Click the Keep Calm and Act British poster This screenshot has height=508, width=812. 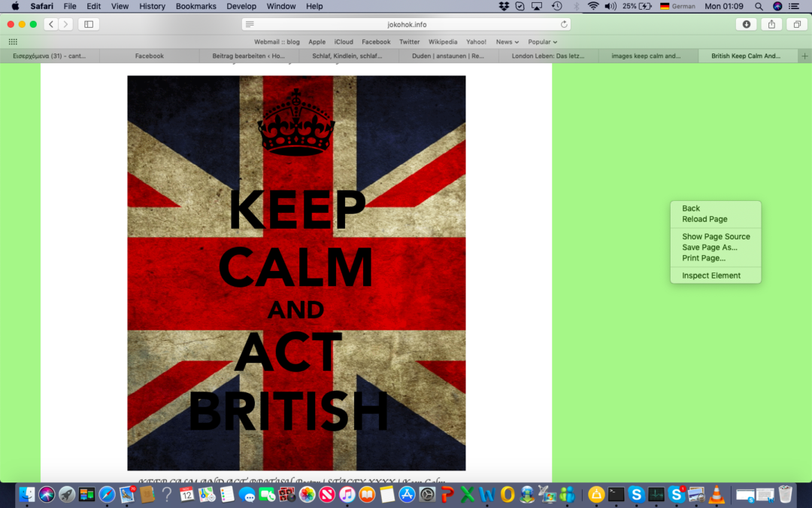(296, 273)
